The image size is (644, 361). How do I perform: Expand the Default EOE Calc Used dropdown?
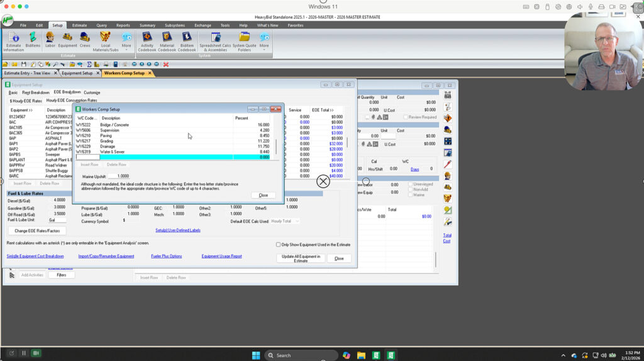(x=297, y=221)
